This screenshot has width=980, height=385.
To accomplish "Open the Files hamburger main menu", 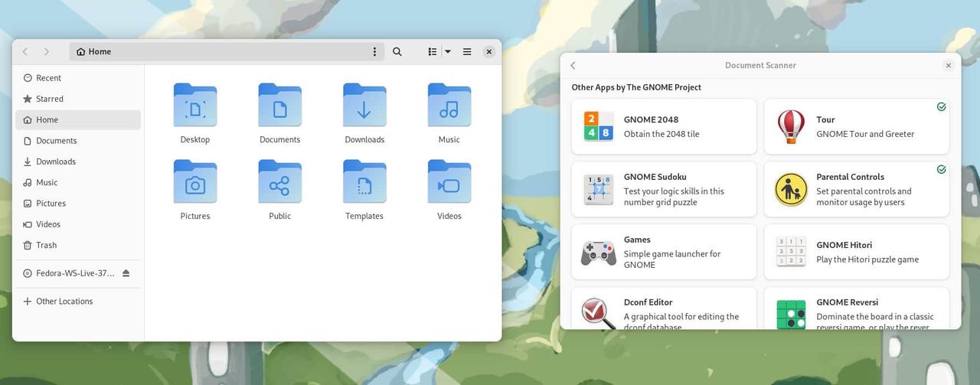I will [x=467, y=52].
